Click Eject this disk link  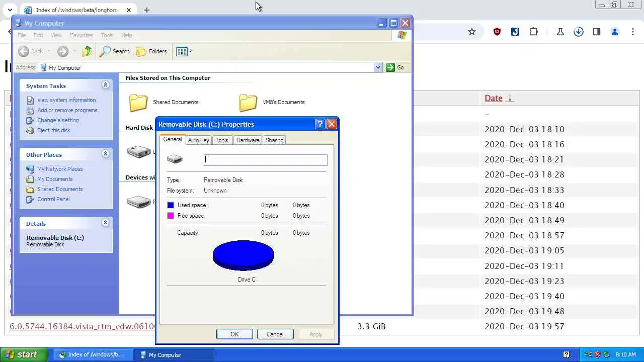pyautogui.click(x=54, y=130)
